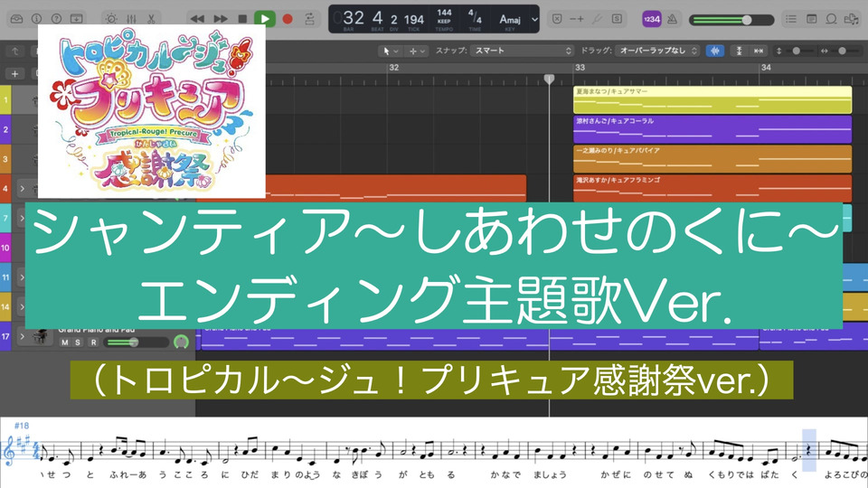Open the Note Pads icon

812,19
